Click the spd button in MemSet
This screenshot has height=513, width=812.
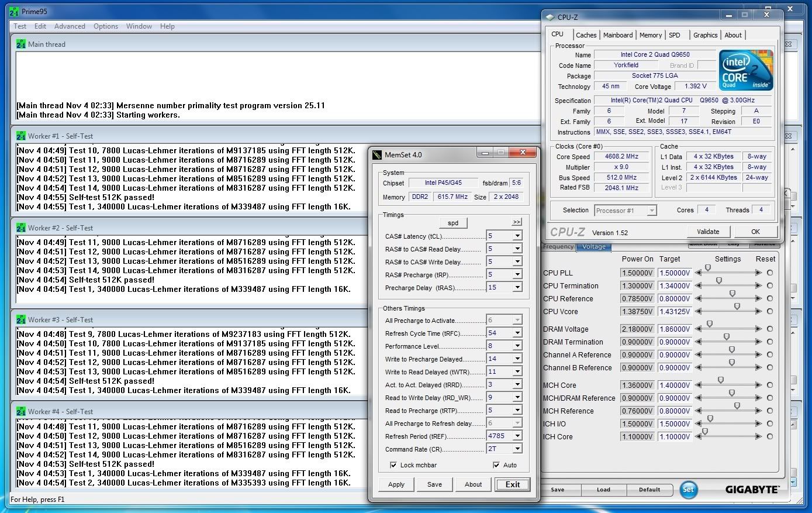[453, 223]
